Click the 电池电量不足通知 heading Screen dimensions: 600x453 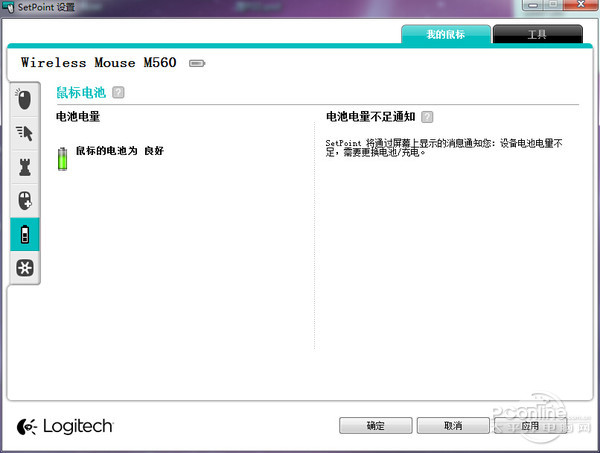tap(371, 116)
